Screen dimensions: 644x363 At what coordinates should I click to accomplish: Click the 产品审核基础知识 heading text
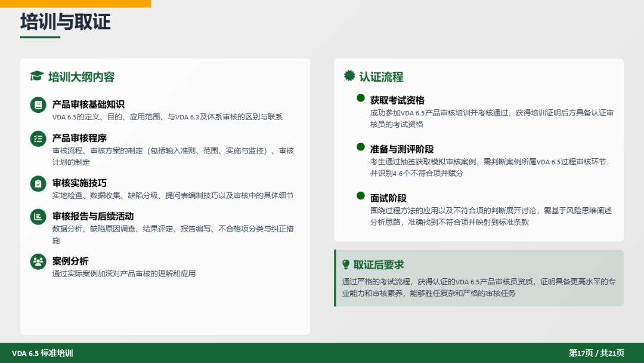point(88,104)
